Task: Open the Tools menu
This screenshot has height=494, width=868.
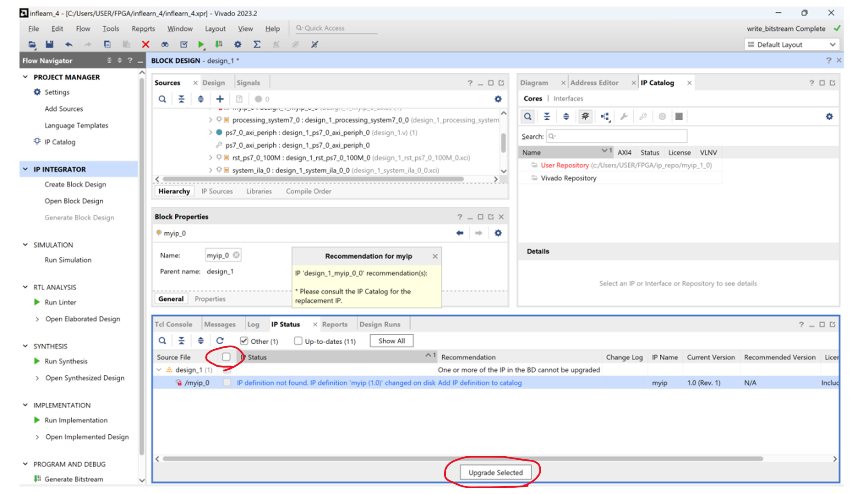Action: click(111, 29)
